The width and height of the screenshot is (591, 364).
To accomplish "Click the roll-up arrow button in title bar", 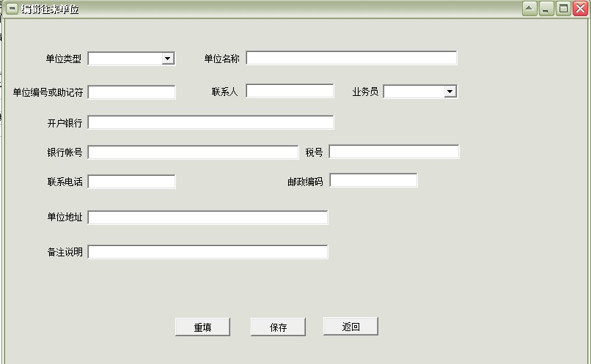I will [x=529, y=9].
